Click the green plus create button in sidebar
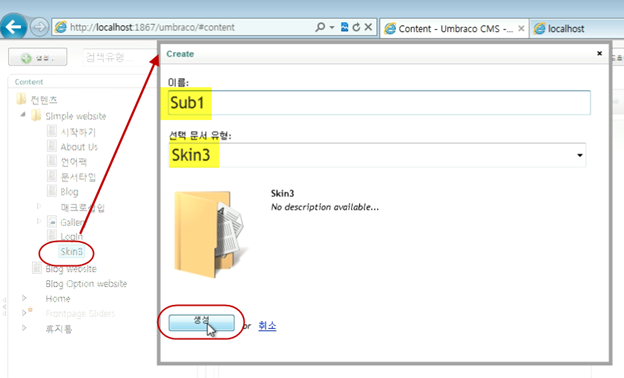The image size is (624, 378). 38,58
